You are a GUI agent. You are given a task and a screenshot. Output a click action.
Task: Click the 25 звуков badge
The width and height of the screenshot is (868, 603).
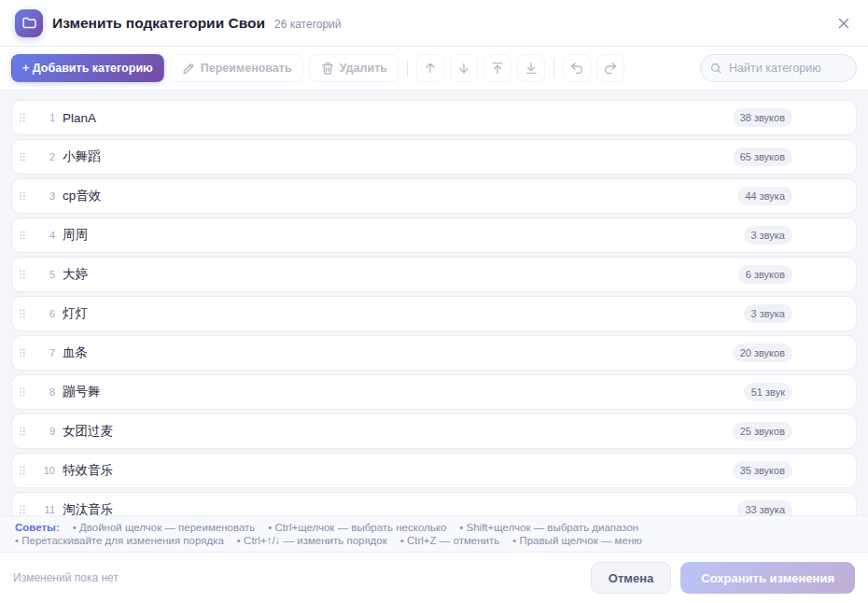(x=763, y=431)
